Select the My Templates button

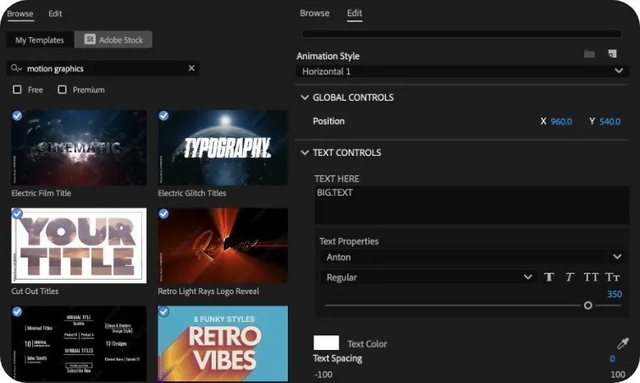pos(40,40)
